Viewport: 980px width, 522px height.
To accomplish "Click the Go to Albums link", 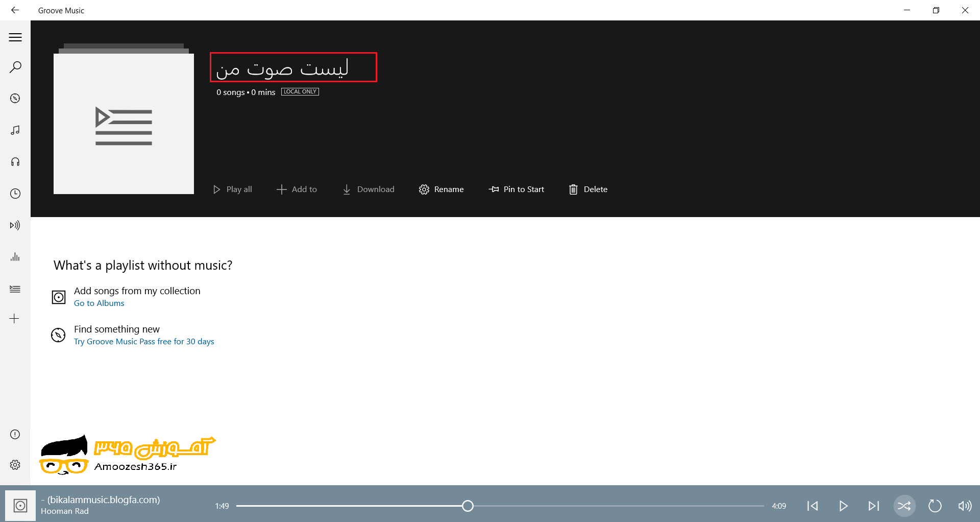I will (x=99, y=303).
